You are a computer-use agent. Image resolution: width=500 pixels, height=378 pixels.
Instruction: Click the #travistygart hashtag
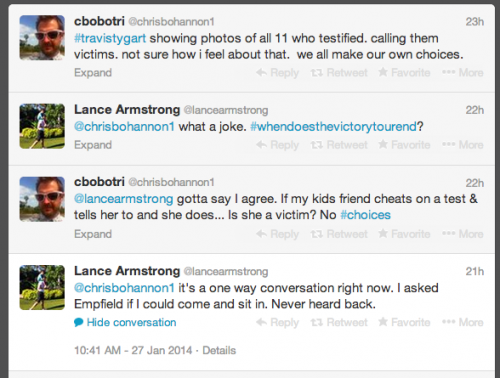click(x=110, y=38)
